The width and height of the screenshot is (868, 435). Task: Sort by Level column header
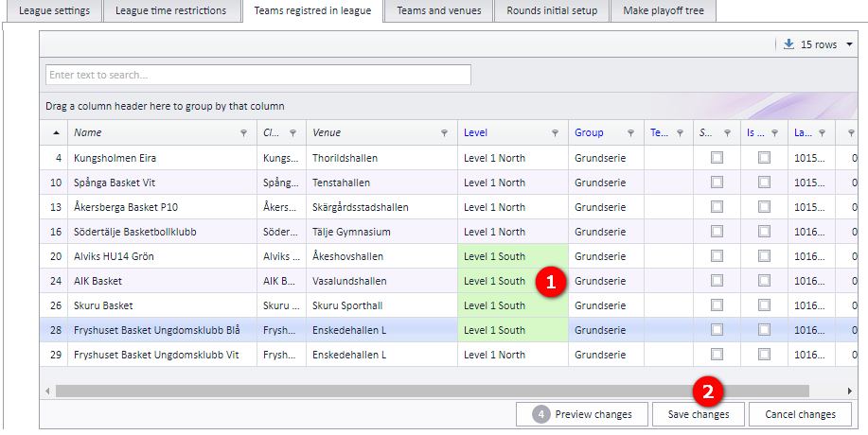tap(513, 132)
